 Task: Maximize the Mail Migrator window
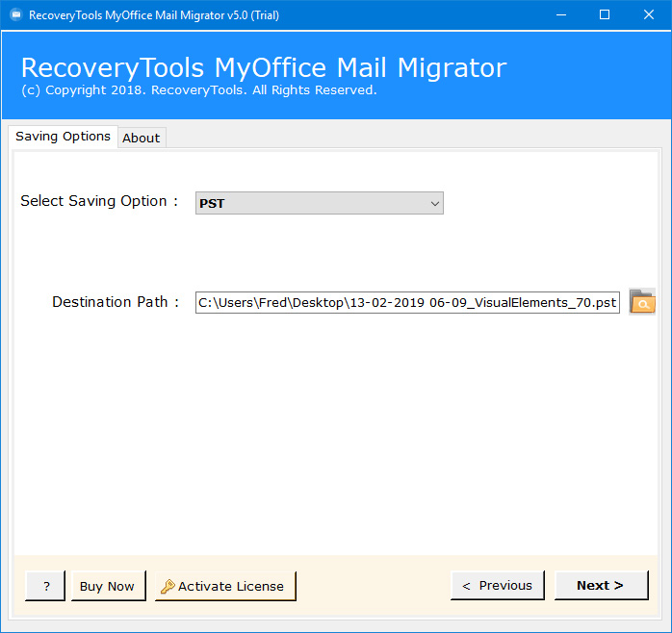point(605,15)
